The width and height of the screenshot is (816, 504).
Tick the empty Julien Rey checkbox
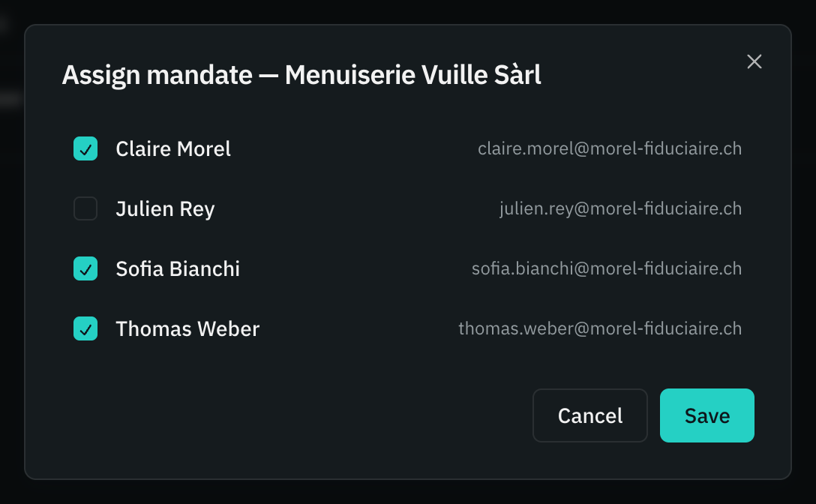[85, 208]
